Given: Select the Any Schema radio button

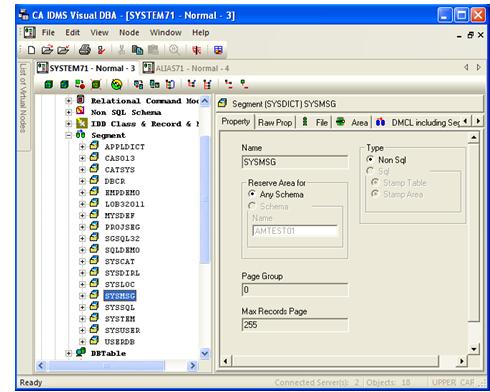Looking at the screenshot, I should click(252, 194).
